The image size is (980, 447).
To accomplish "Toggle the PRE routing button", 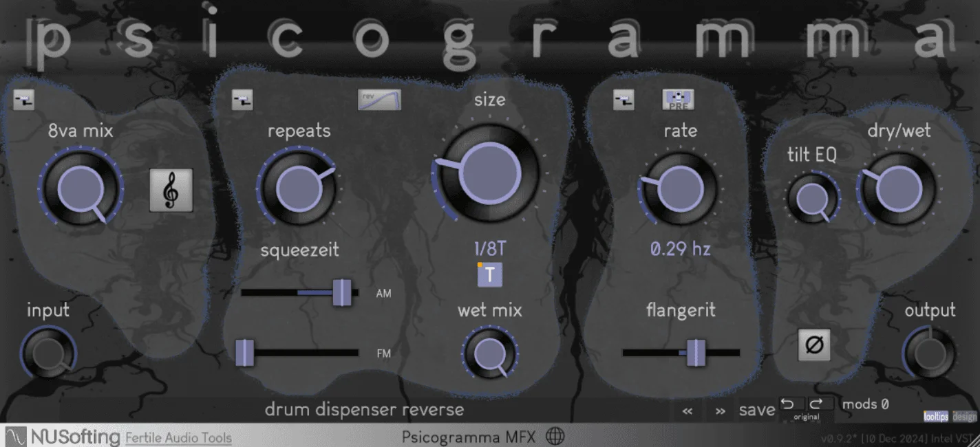I will pyautogui.click(x=679, y=100).
